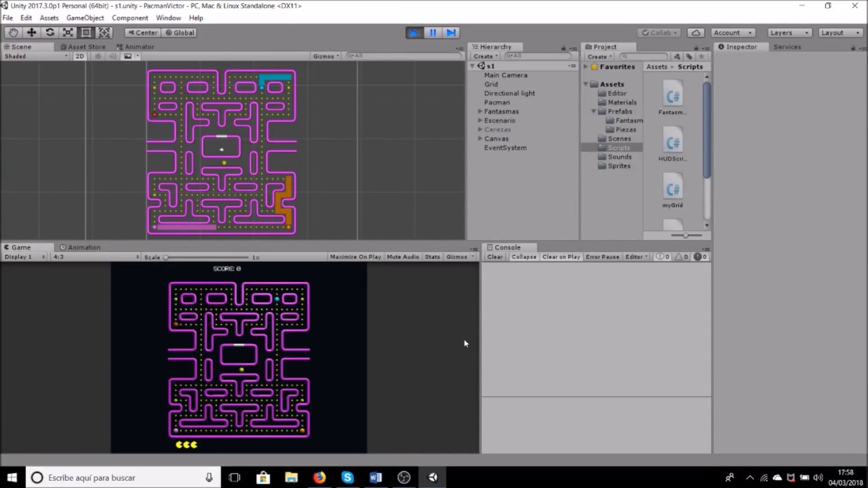Toggle Mute Audio in Game view
This screenshot has width=868, height=488.
(403, 257)
